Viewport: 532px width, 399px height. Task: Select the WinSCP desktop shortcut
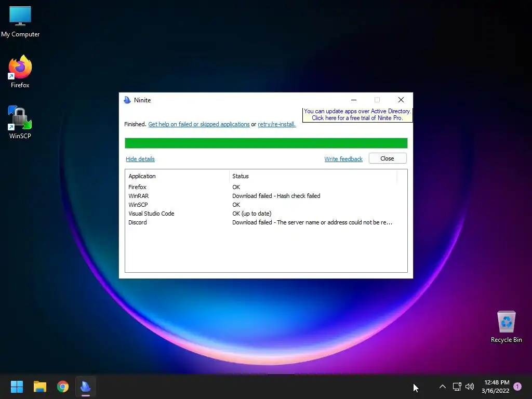(x=20, y=123)
